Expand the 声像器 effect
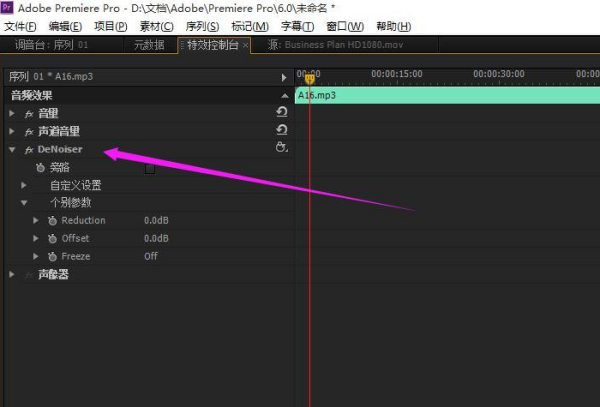Viewport: 600px width, 407px height. 12,274
